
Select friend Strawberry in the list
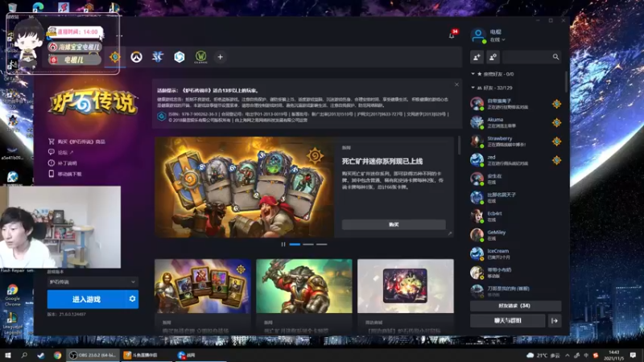click(515, 142)
